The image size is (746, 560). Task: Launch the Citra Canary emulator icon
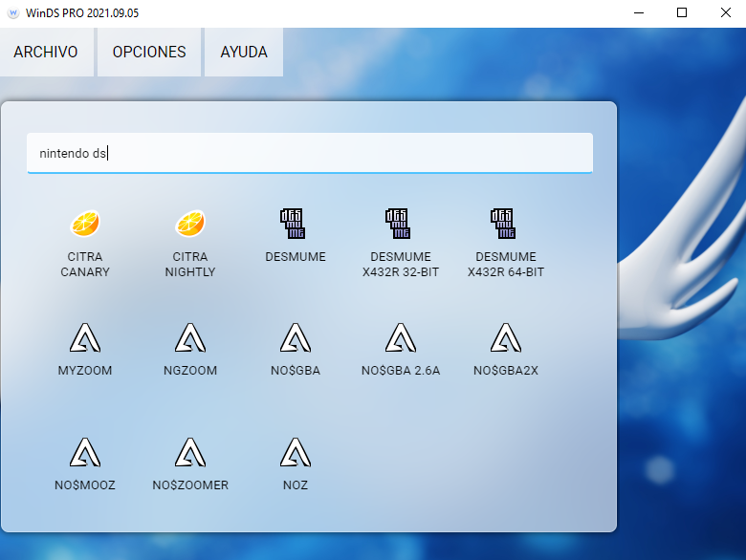click(85, 223)
